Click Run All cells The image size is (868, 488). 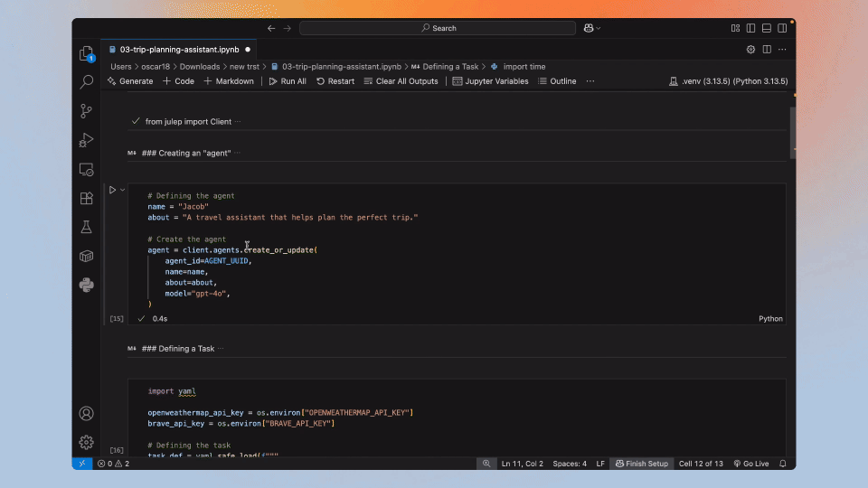288,80
